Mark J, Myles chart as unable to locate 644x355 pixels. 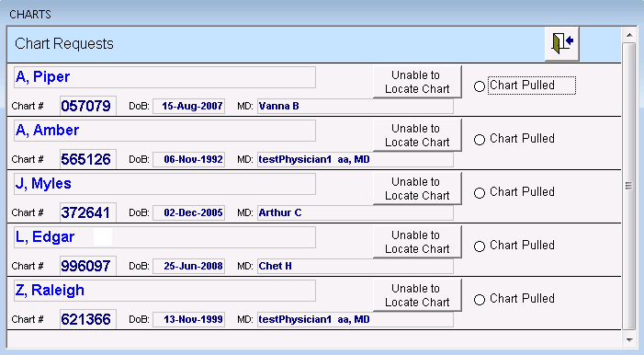[x=417, y=189]
